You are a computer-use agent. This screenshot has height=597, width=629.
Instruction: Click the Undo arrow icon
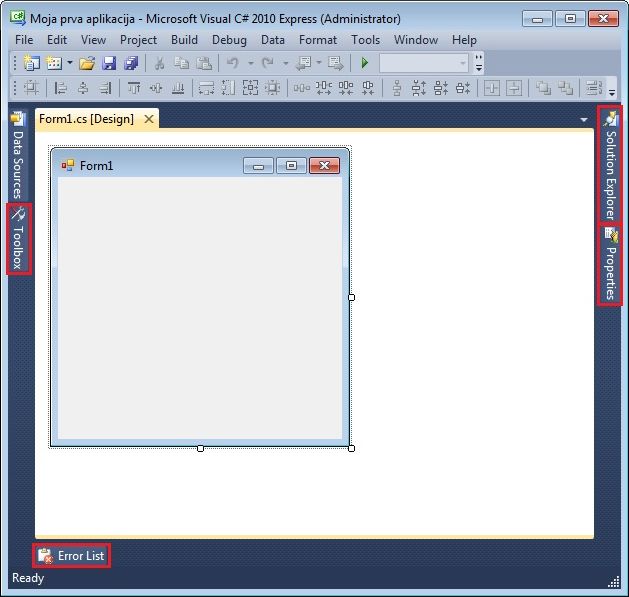tap(233, 63)
